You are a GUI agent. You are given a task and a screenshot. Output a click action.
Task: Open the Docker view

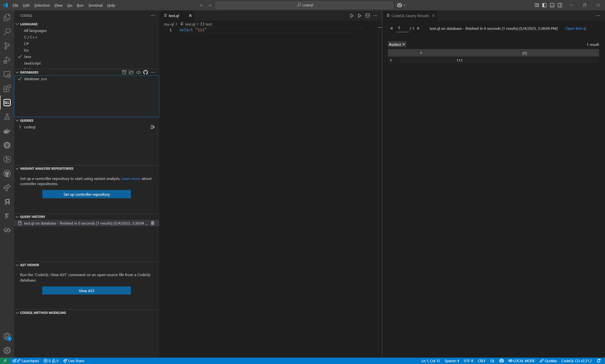(x=7, y=131)
